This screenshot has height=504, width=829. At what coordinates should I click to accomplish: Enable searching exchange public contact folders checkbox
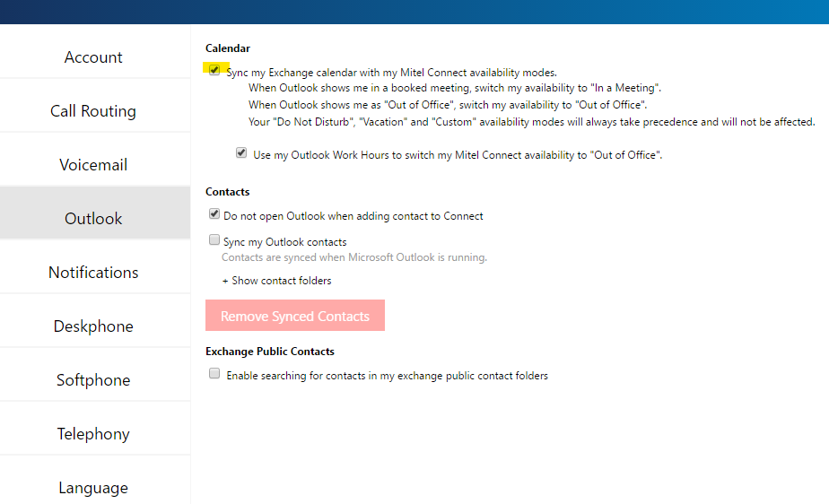tap(214, 373)
